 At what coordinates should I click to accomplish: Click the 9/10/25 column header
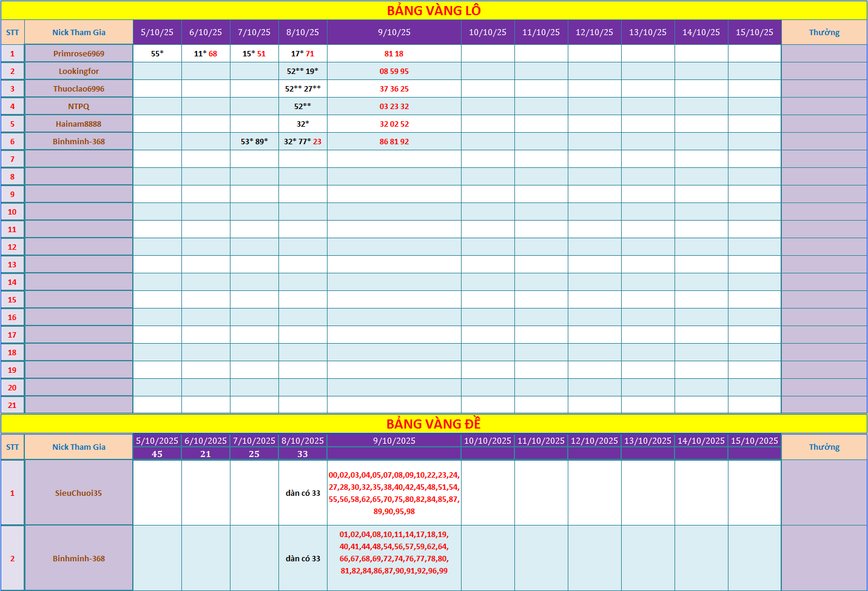coord(394,32)
